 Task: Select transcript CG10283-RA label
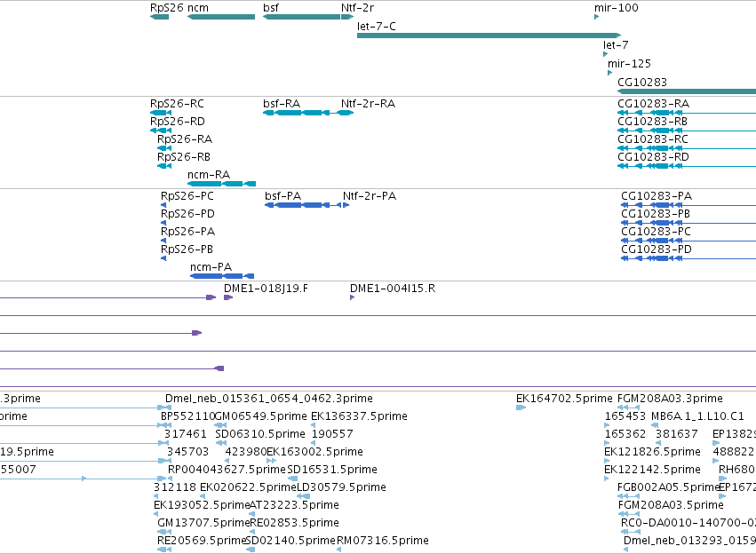tap(653, 104)
